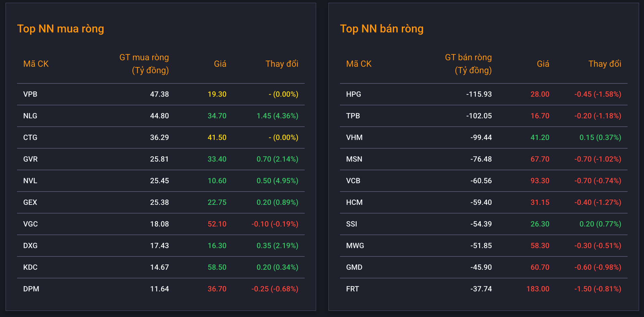644x317 pixels.
Task: Select the NVL stock code
Action: [30, 181]
